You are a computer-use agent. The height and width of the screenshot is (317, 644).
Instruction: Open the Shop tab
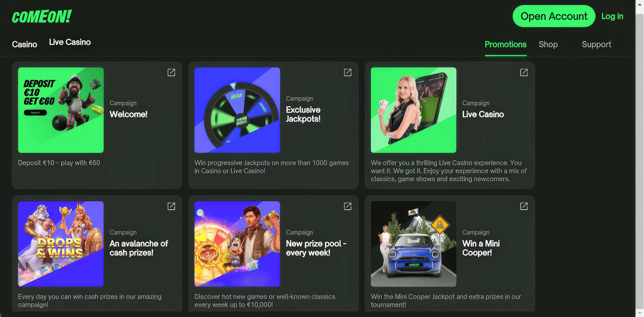(548, 44)
